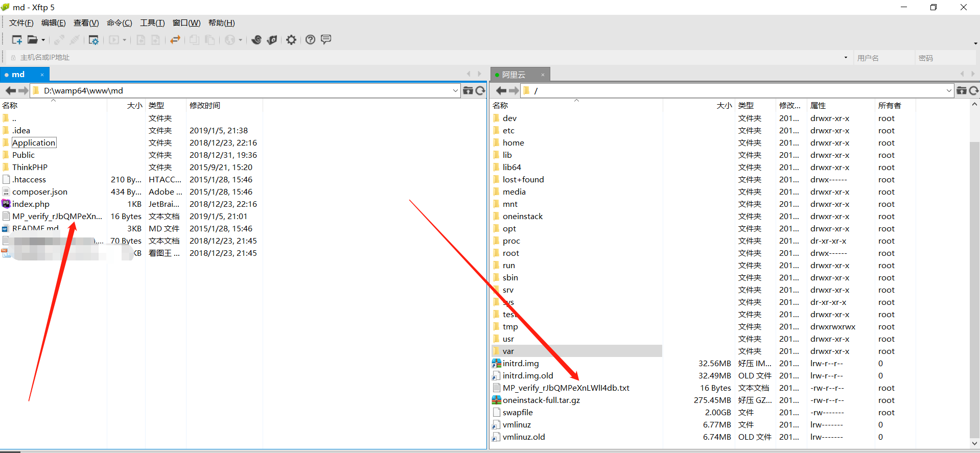Create new folder in local pane icon
This screenshot has height=453, width=980.
(x=468, y=91)
